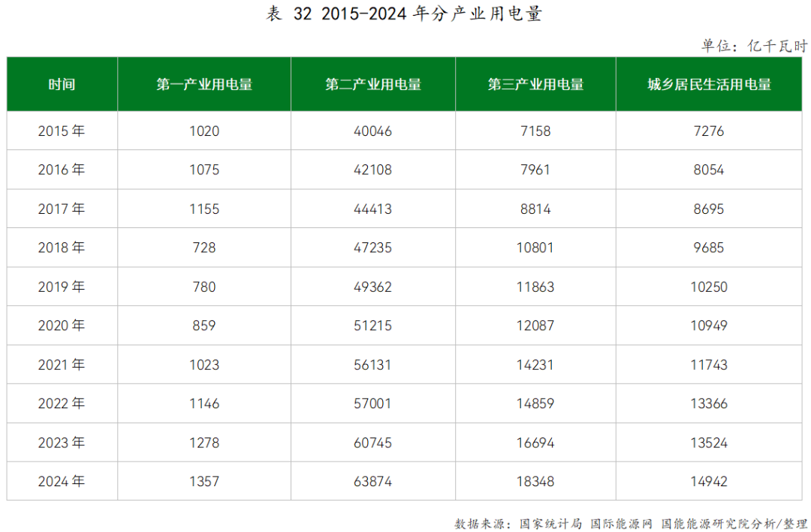Click the cell with value 10250
Image resolution: width=811 pixels, height=532 pixels.
709,287
